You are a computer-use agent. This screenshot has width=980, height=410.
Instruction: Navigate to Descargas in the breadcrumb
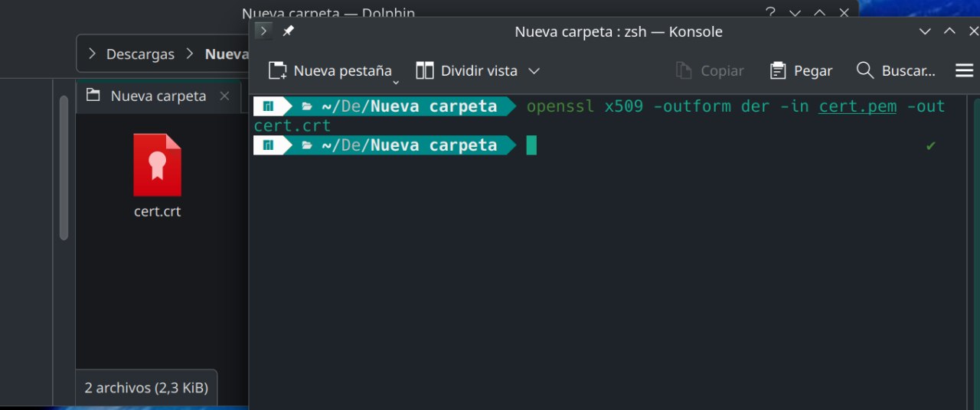point(140,54)
